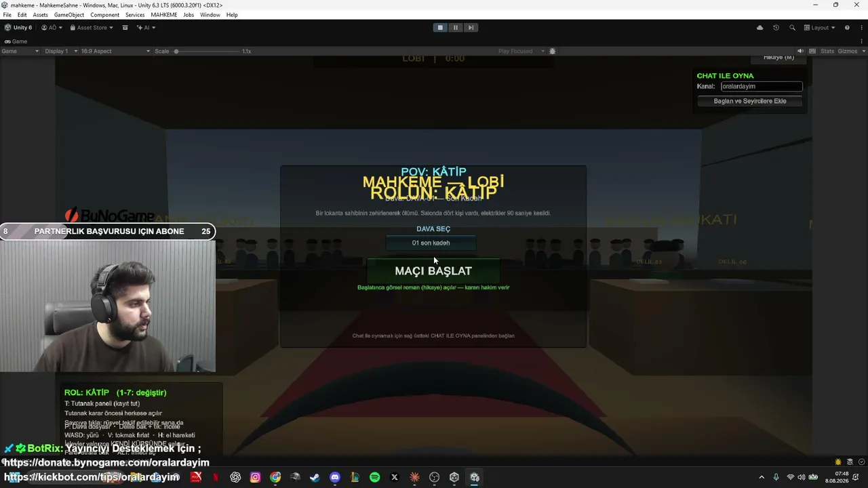Pause the running game
Image resolution: width=868 pixels, height=488 pixels.
456,28
